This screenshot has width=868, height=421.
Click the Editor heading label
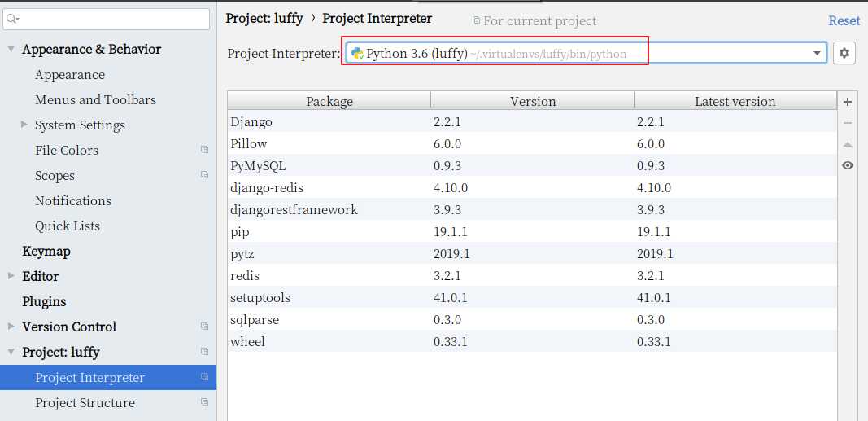coord(40,276)
